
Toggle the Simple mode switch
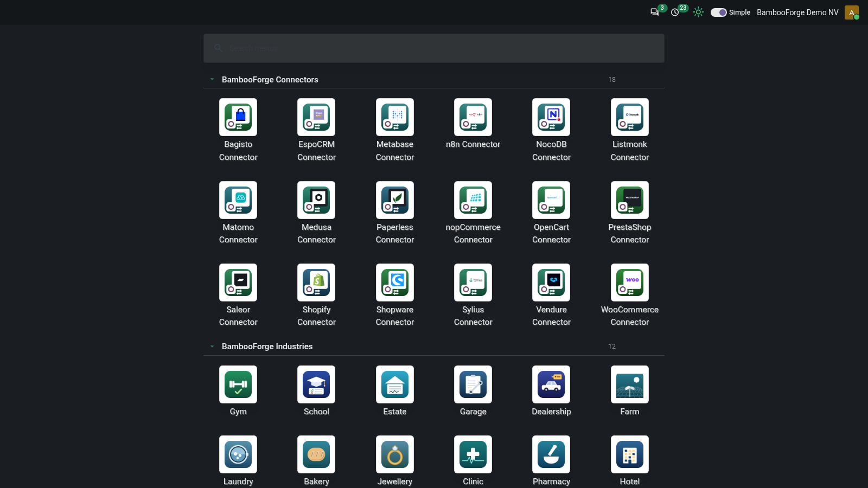(x=719, y=12)
